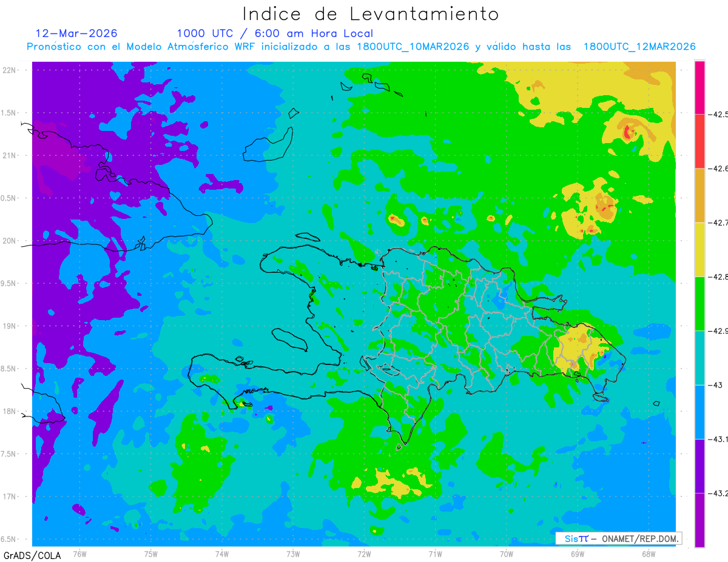Click the longitude label '70W'

click(507, 553)
